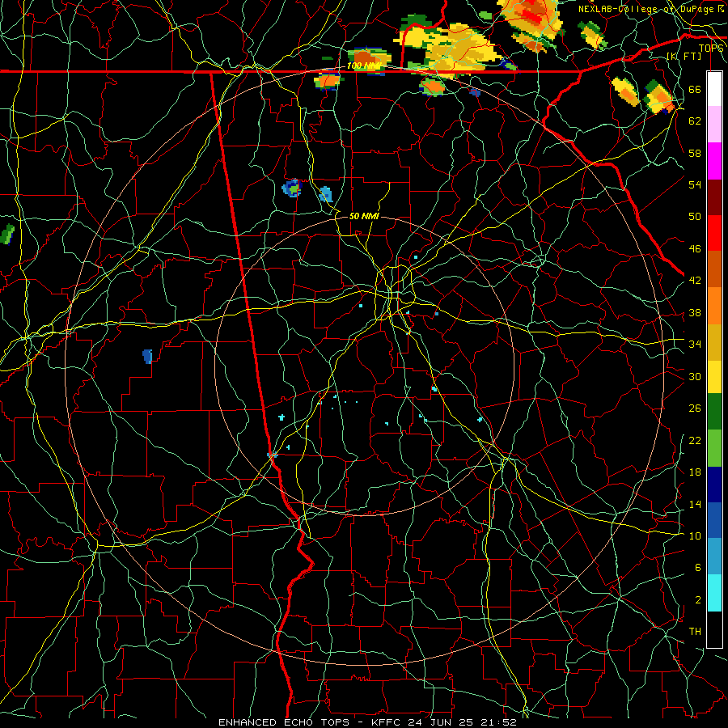Click the '[K FT]' units label
The width and height of the screenshot is (728, 728).
point(684,56)
